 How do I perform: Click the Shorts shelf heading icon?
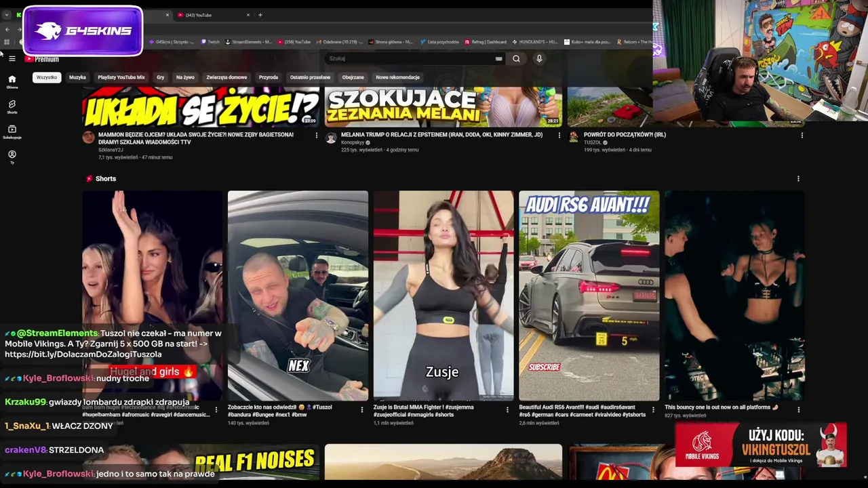89,179
